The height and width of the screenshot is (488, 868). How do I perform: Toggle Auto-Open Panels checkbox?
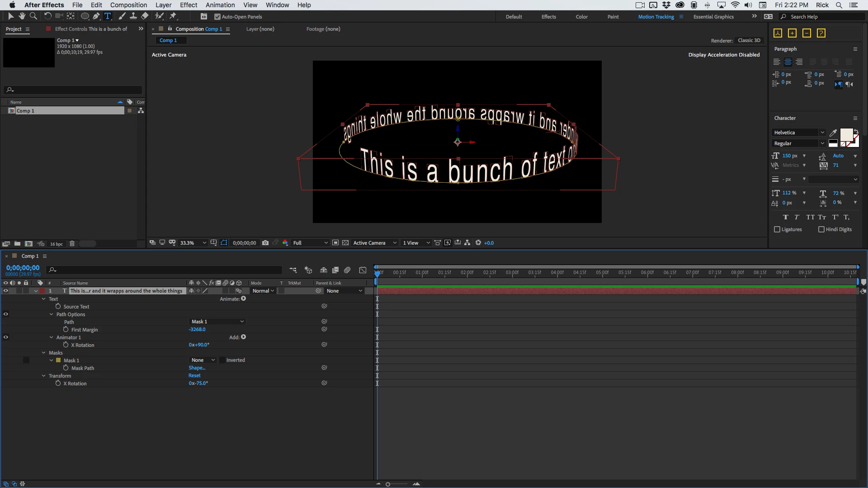pyautogui.click(x=217, y=17)
